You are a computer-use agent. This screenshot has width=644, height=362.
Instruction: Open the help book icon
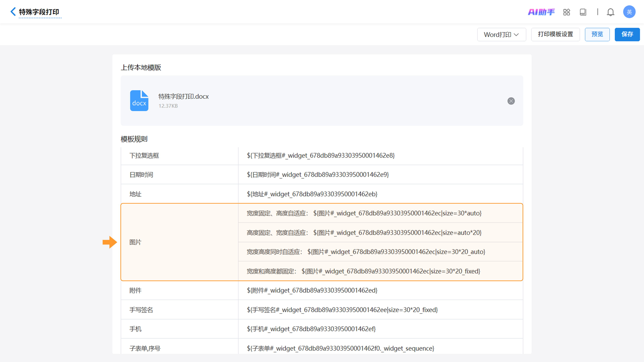[x=583, y=12]
